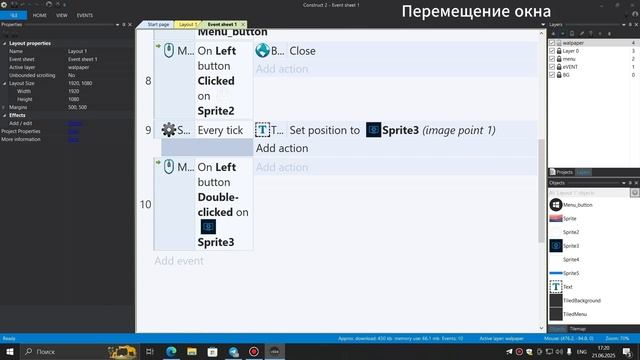
Task: Open File Explorer from the taskbar
Action: 192,351
